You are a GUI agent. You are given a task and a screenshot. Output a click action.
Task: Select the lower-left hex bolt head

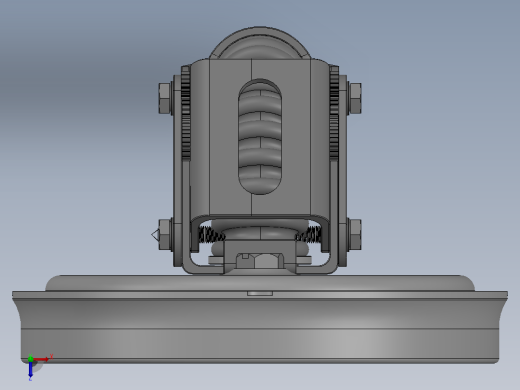[x=165, y=234]
